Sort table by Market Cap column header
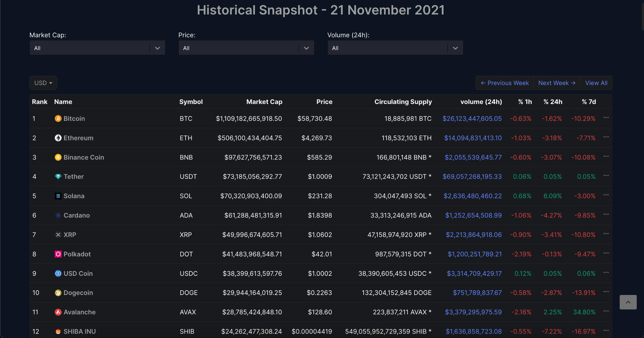 pyautogui.click(x=264, y=102)
